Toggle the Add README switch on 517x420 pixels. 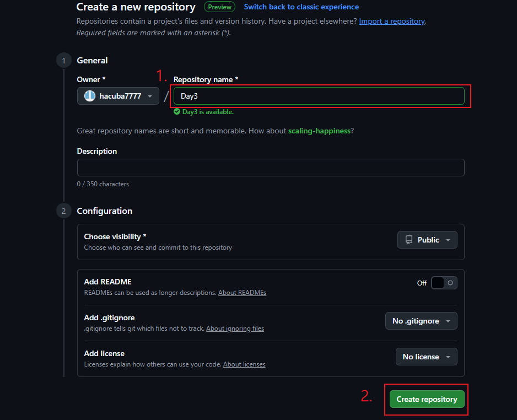(x=444, y=283)
